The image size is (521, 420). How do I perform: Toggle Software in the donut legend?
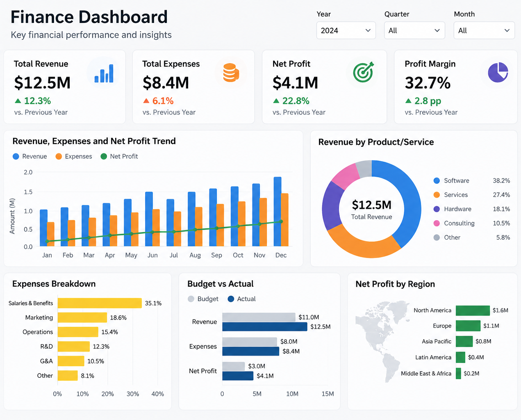(x=451, y=180)
